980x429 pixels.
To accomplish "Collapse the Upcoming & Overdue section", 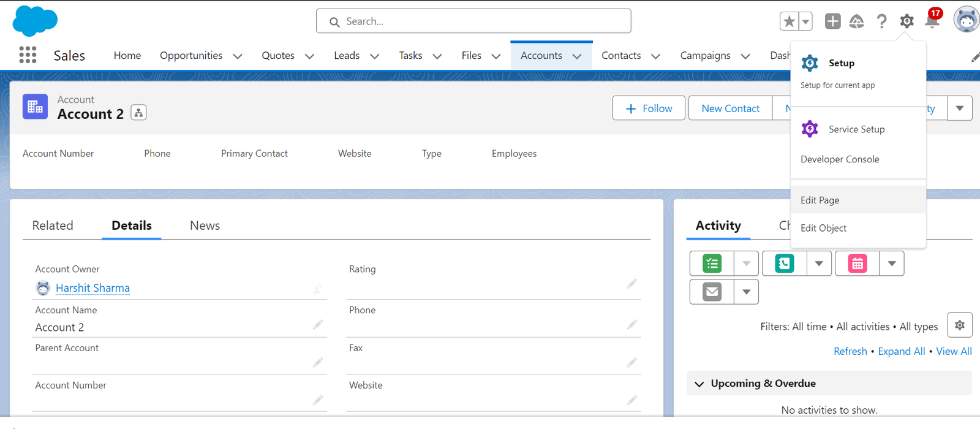I will pyautogui.click(x=699, y=384).
